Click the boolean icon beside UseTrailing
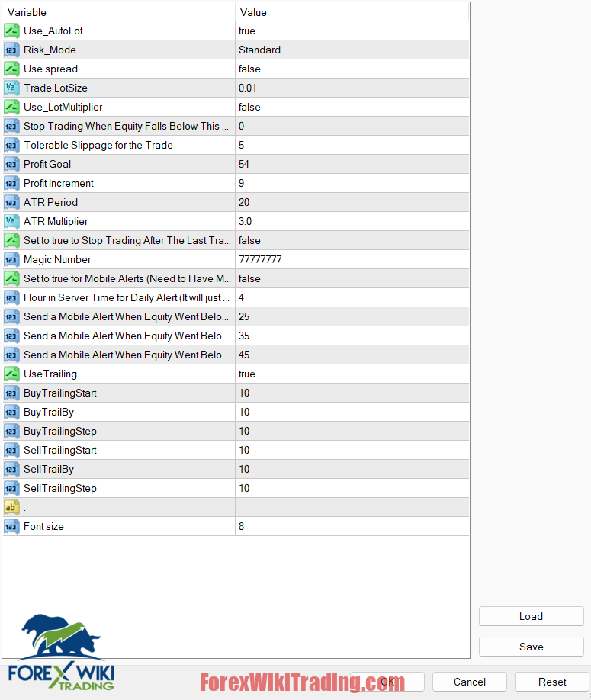The width and height of the screenshot is (591, 700). [11, 374]
